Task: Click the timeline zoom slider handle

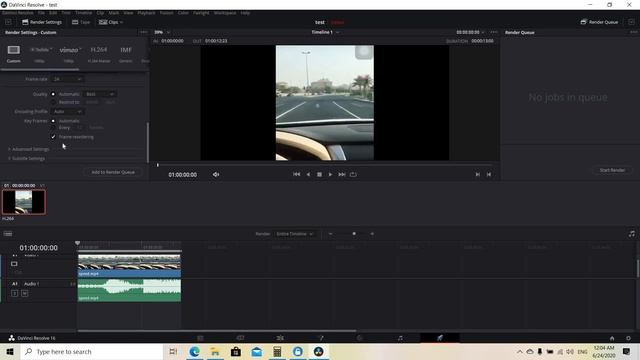Action: [354, 234]
